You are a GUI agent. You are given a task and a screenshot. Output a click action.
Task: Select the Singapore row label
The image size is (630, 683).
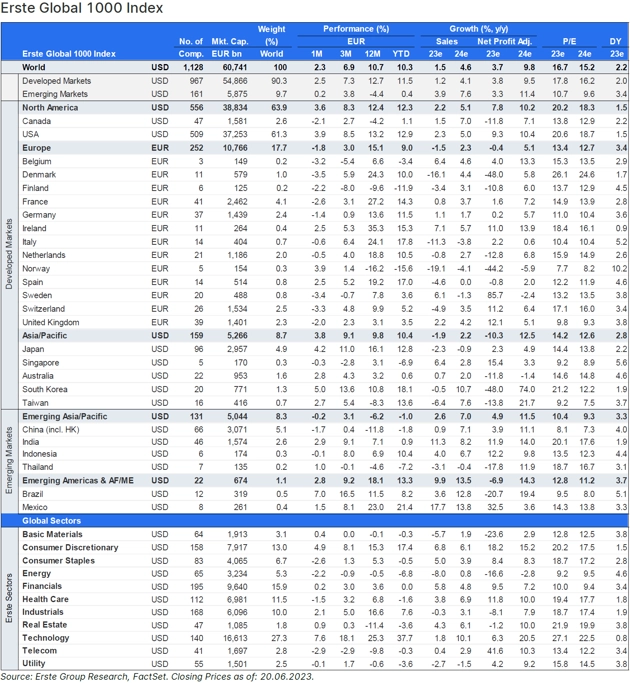tap(41, 362)
